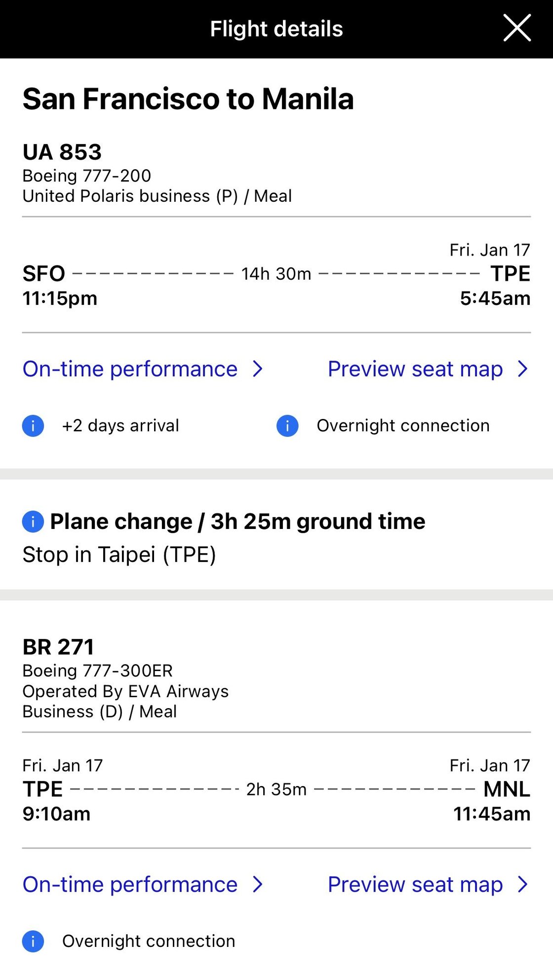This screenshot has height=980, width=553.
Task: Tap info icon by BR 271's Overnight connection
Action: [33, 942]
